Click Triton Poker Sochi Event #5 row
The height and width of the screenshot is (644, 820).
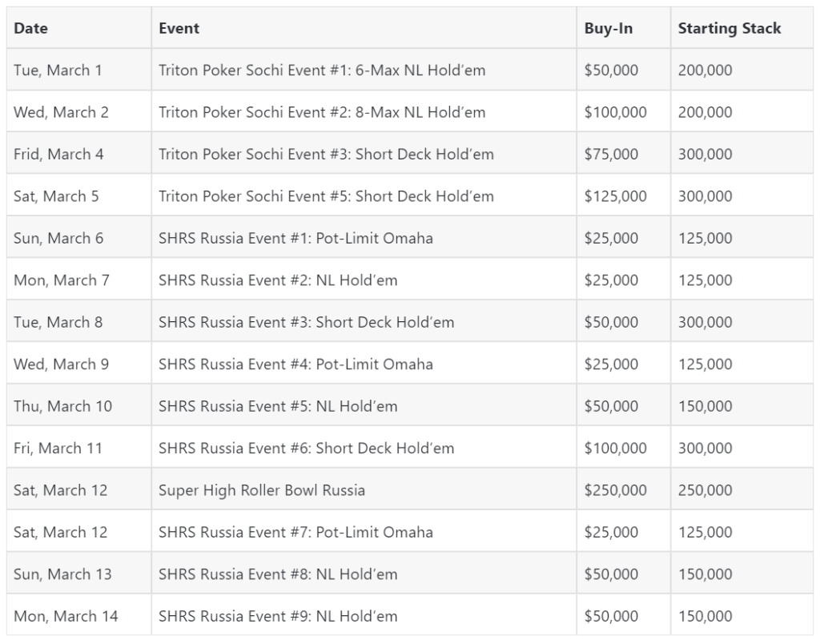[x=409, y=196]
